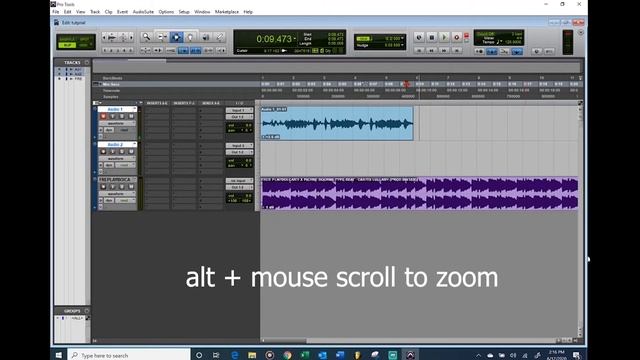640x360 pixels.
Task: Open the Edit menu
Action: coord(67,12)
